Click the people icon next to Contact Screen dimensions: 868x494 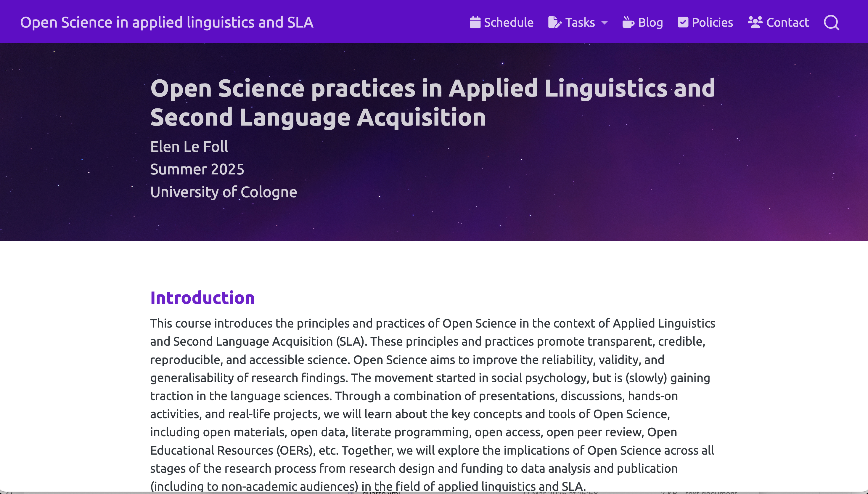coord(755,22)
